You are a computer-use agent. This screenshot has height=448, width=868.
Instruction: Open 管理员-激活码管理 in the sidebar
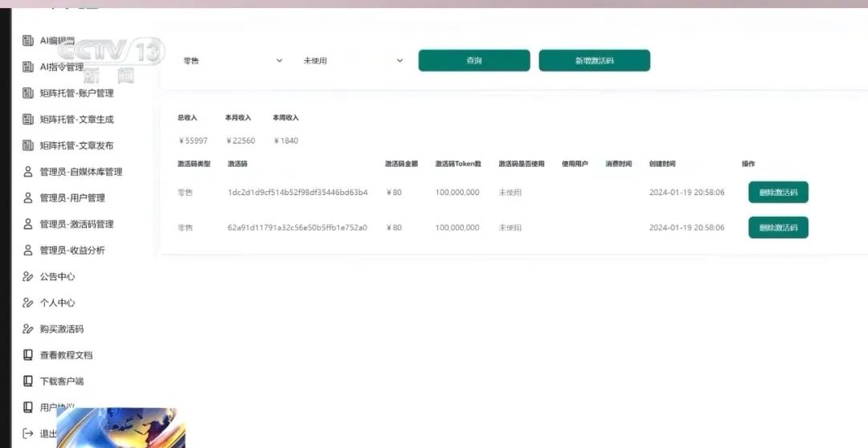coord(76,224)
